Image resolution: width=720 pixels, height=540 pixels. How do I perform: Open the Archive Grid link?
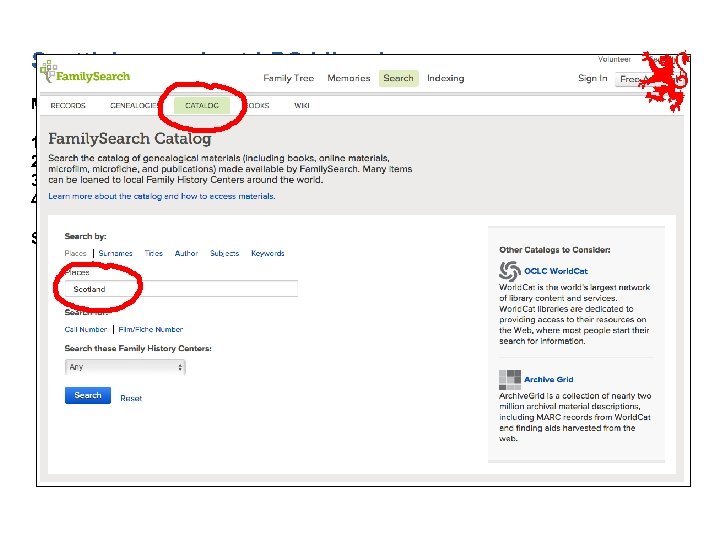549,379
